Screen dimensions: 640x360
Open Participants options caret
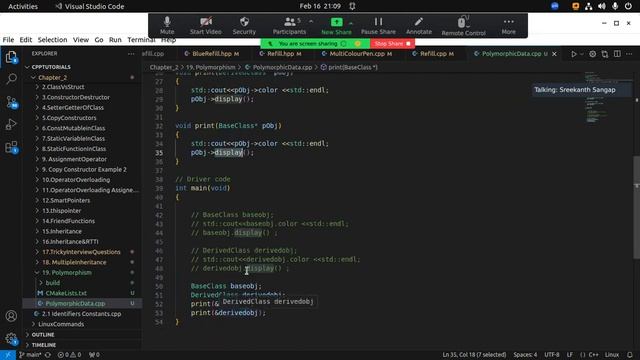pos(311,21)
